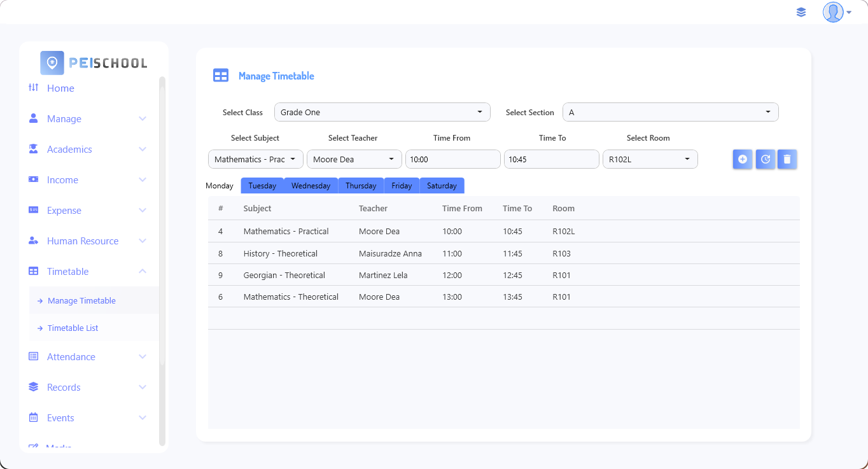
Task: Click the add timetable entry plus button
Action: (x=742, y=159)
